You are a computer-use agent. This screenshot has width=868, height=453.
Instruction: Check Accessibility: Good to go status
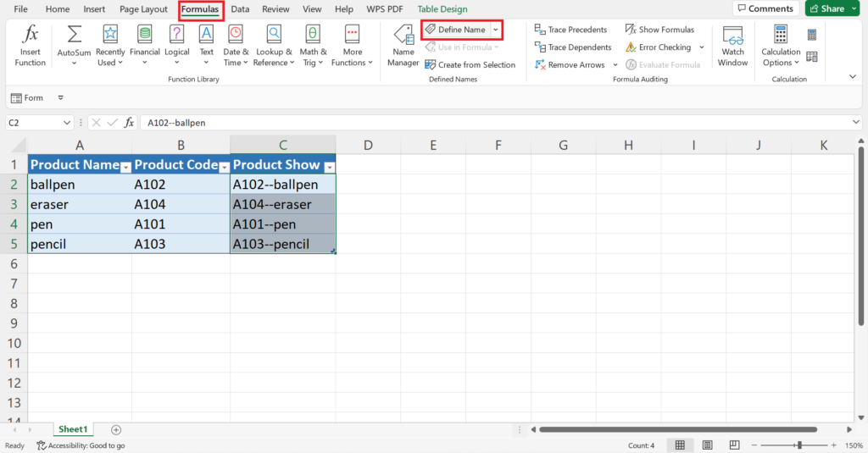pos(81,445)
